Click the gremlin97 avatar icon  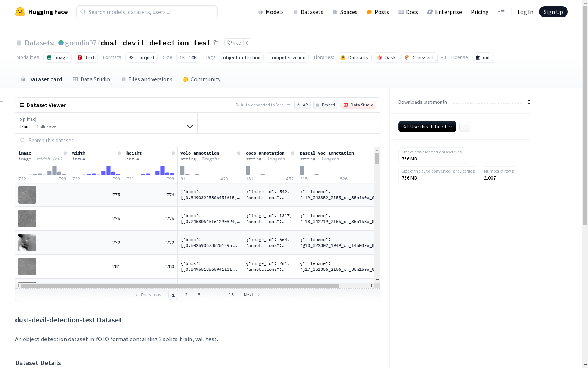pos(61,43)
